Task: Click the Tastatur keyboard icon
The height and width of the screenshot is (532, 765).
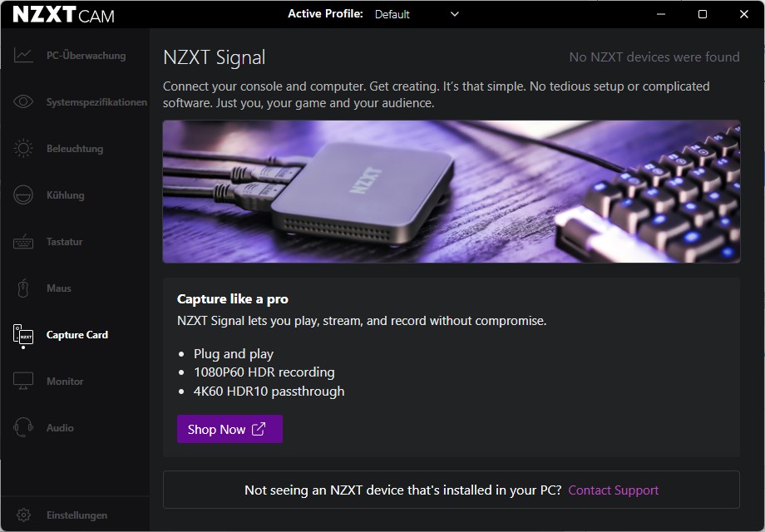Action: pos(23,242)
